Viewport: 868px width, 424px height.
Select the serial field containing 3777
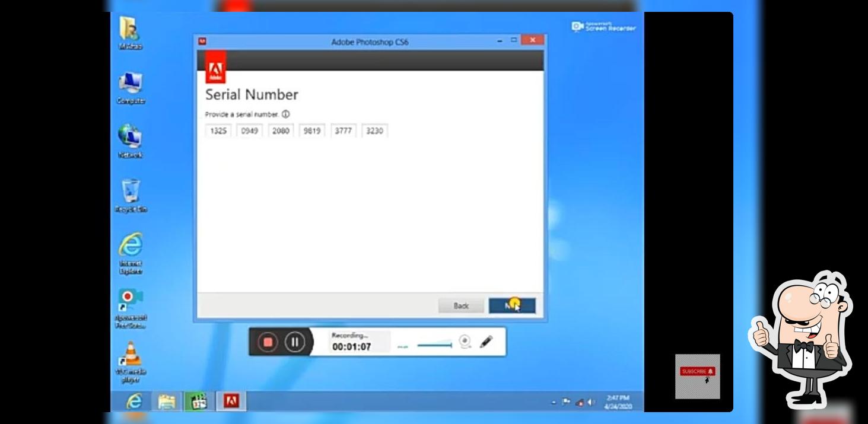point(343,131)
